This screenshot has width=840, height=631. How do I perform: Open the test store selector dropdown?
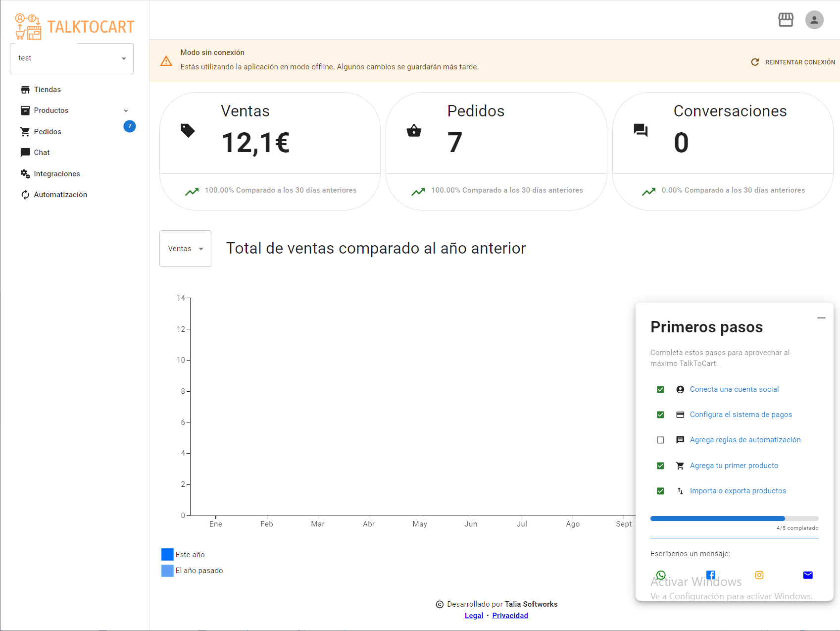point(71,58)
